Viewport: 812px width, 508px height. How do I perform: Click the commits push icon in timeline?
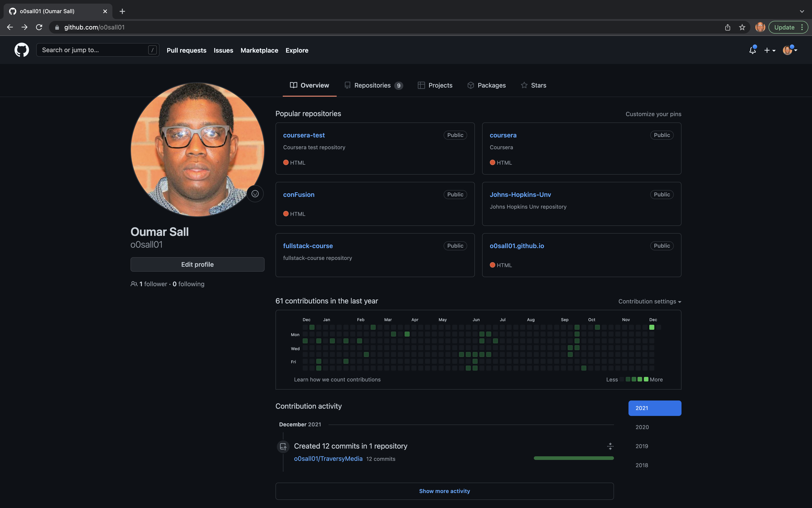coord(283,447)
